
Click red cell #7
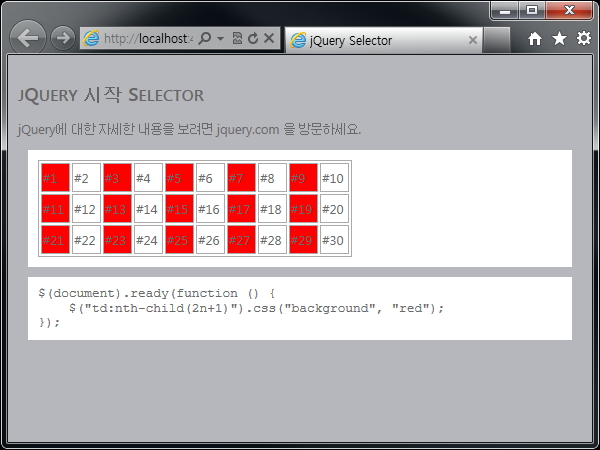(241, 178)
